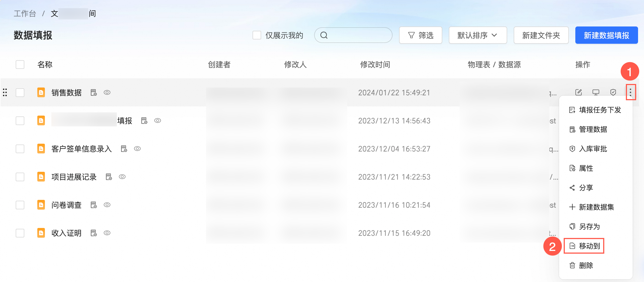Open the 收入证明 form name

click(x=67, y=233)
